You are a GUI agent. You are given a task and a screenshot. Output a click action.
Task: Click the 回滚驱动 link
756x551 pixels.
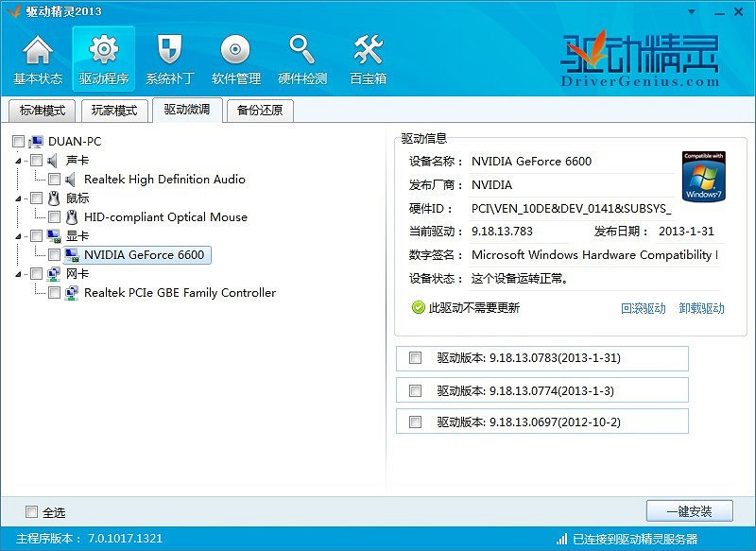(x=643, y=308)
